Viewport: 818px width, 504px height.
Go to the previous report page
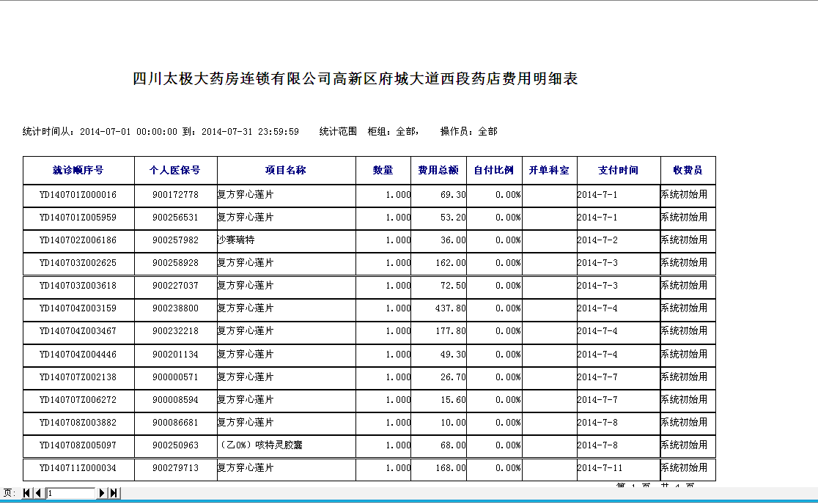pyautogui.click(x=38, y=492)
